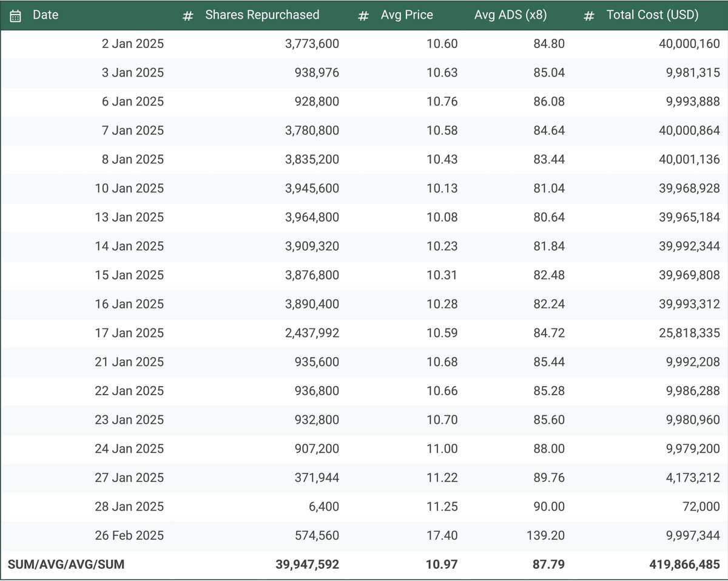Select the date cell 10 Jan 2025
The height and width of the screenshot is (581, 728).
point(129,188)
